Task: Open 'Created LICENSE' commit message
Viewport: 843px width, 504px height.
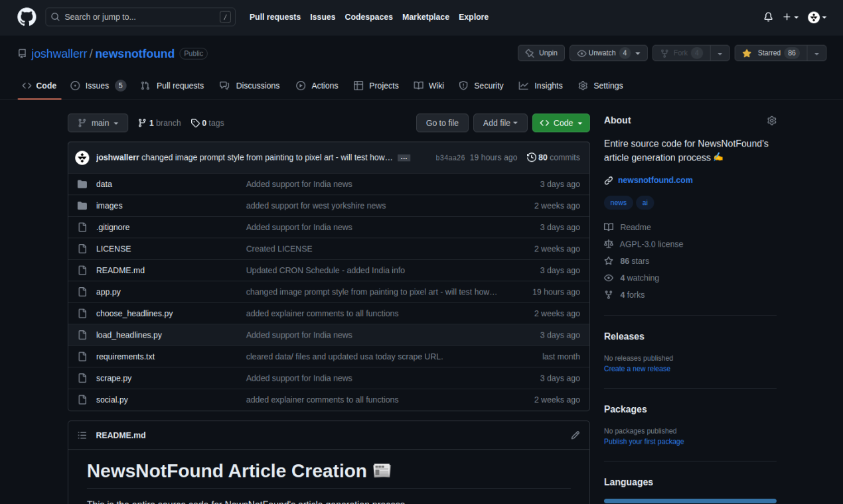Action: pyautogui.click(x=279, y=249)
